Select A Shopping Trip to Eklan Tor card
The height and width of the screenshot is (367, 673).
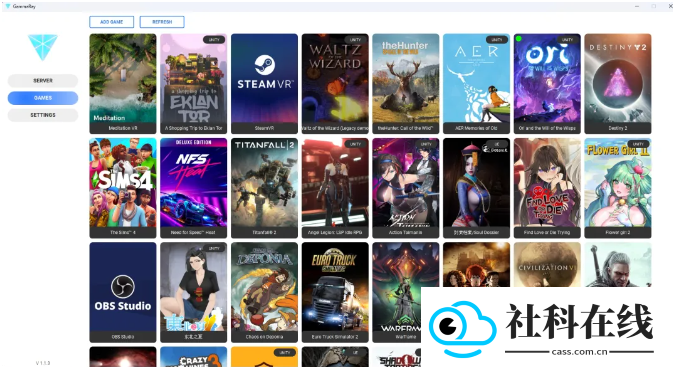pos(194,84)
